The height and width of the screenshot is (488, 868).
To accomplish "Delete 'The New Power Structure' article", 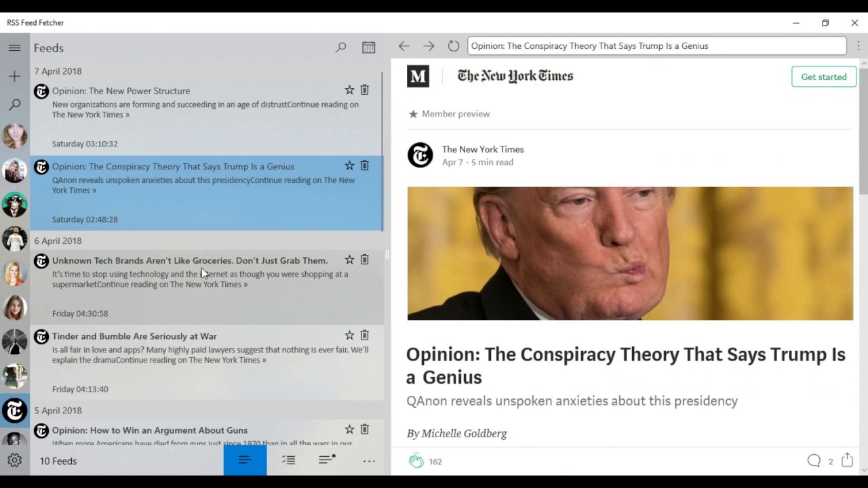I will click(x=364, y=90).
